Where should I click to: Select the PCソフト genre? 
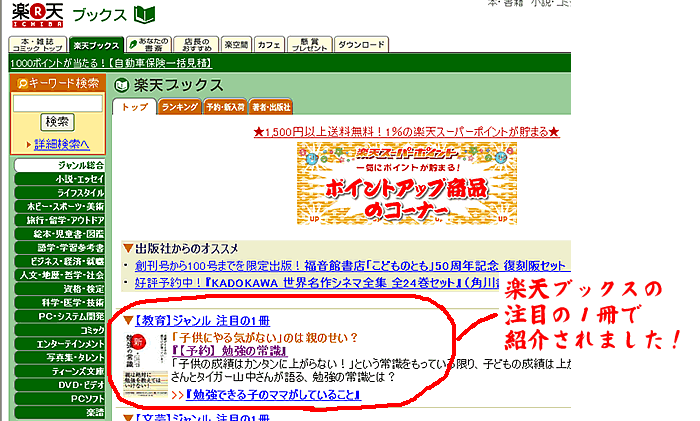60,399
